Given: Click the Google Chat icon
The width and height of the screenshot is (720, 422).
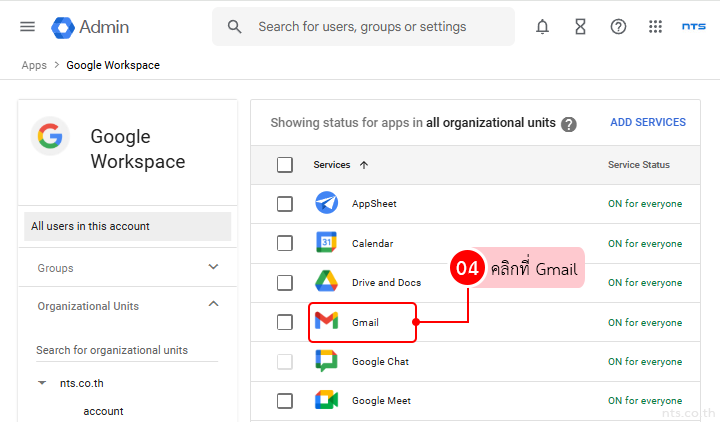Looking at the screenshot, I should pyautogui.click(x=326, y=361).
